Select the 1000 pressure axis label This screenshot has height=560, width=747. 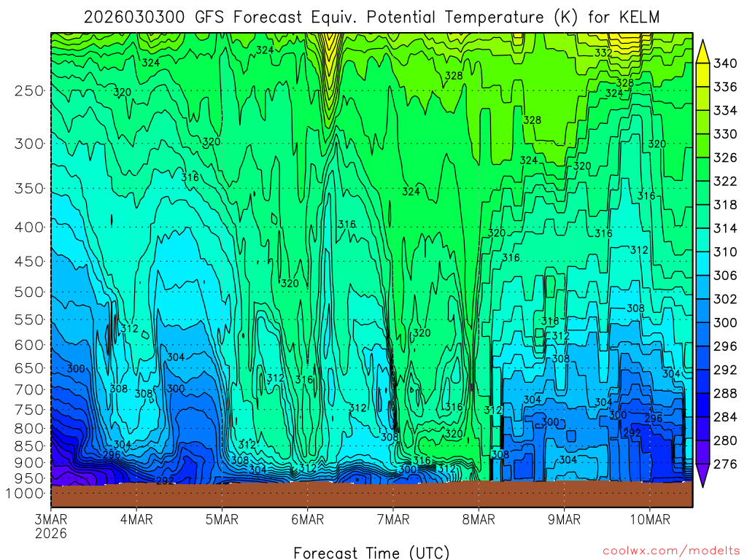click(25, 494)
